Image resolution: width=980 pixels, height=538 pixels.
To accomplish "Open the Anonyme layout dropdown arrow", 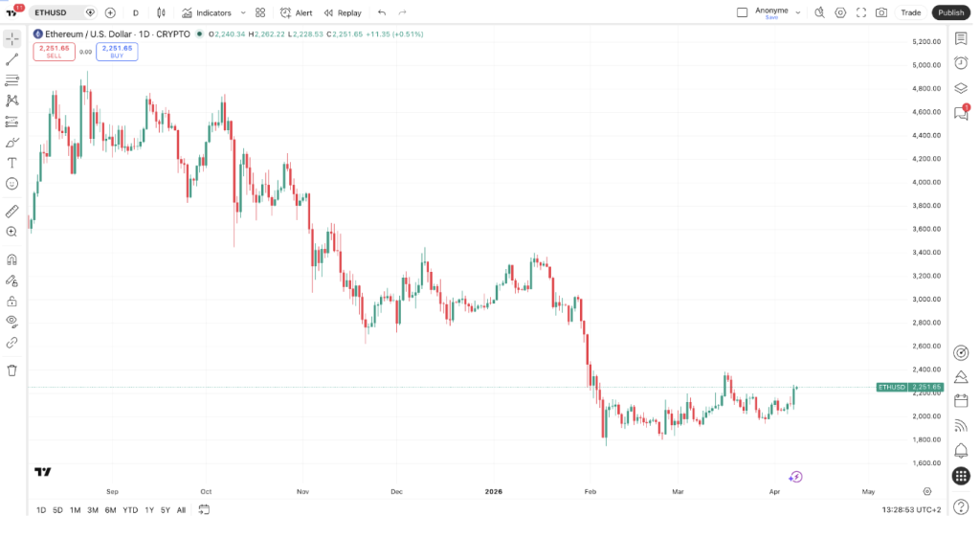I will (798, 12).
